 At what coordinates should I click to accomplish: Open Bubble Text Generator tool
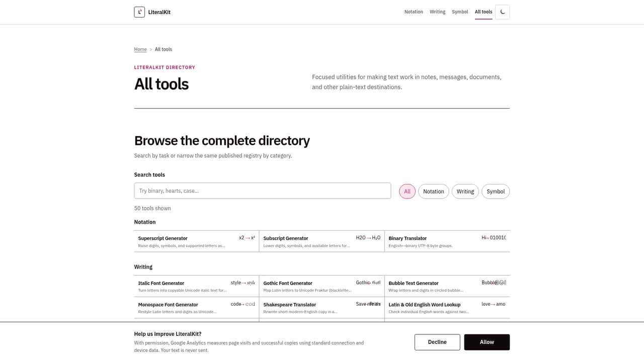[x=447, y=286]
